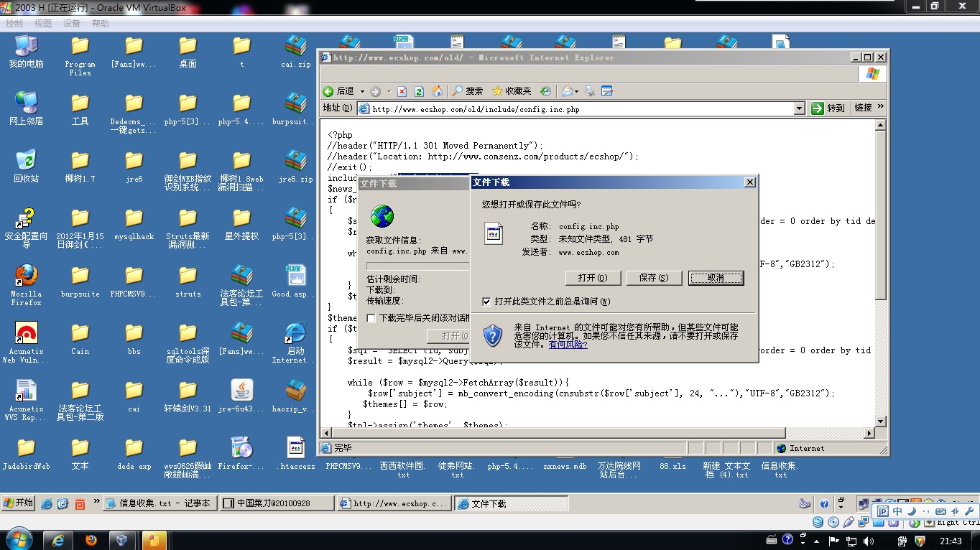This screenshot has height=550, width=980.
Task: Click the IE Stop loading icon
Action: click(402, 91)
